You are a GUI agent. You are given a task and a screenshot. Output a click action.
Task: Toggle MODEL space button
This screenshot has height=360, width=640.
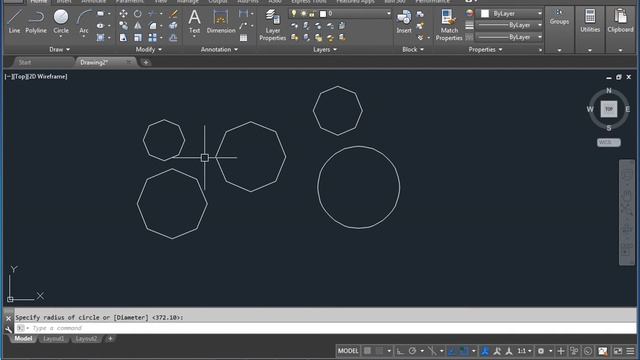coord(348,351)
